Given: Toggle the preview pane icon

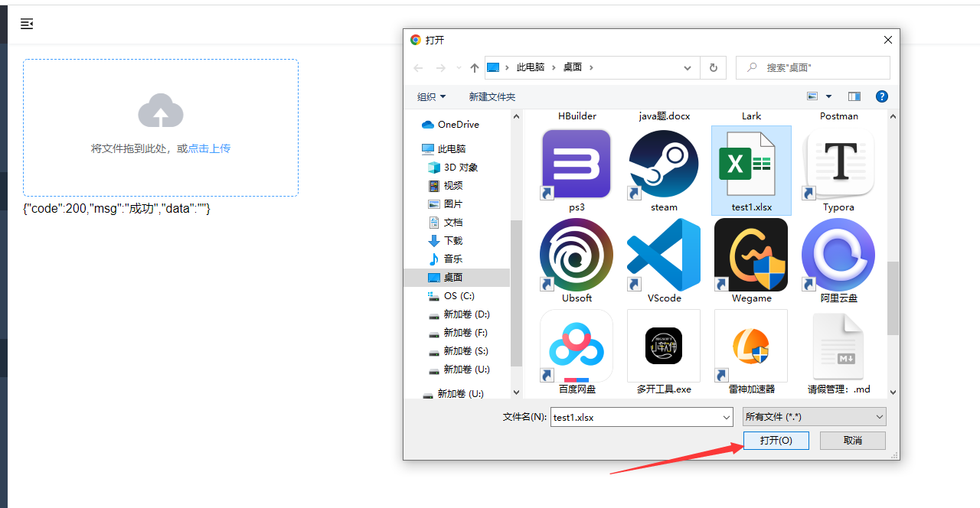Looking at the screenshot, I should pos(854,96).
